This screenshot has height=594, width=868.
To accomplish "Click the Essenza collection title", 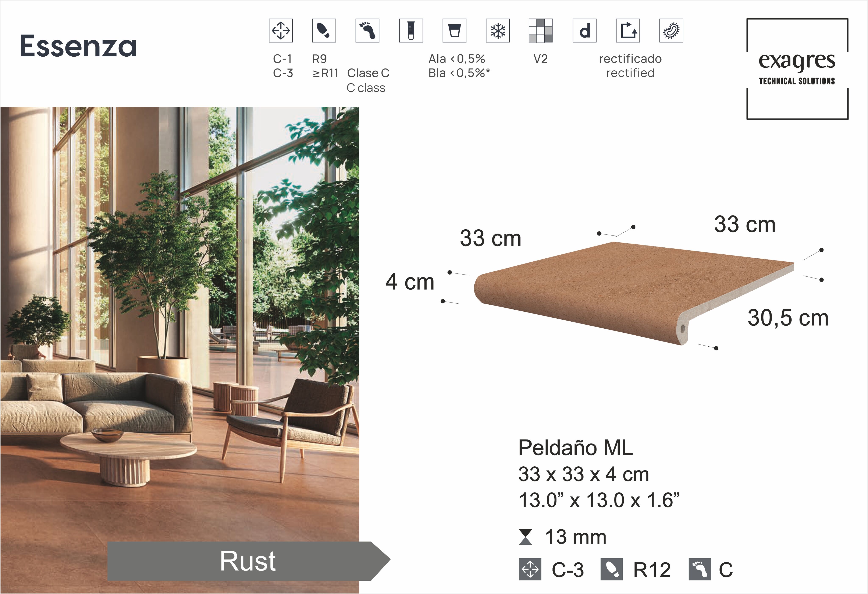I will [x=78, y=46].
